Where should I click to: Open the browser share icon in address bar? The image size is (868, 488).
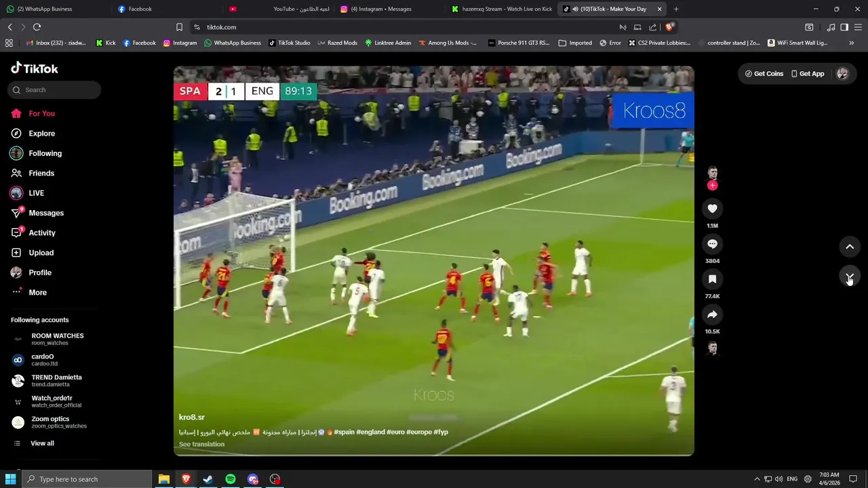(x=652, y=27)
